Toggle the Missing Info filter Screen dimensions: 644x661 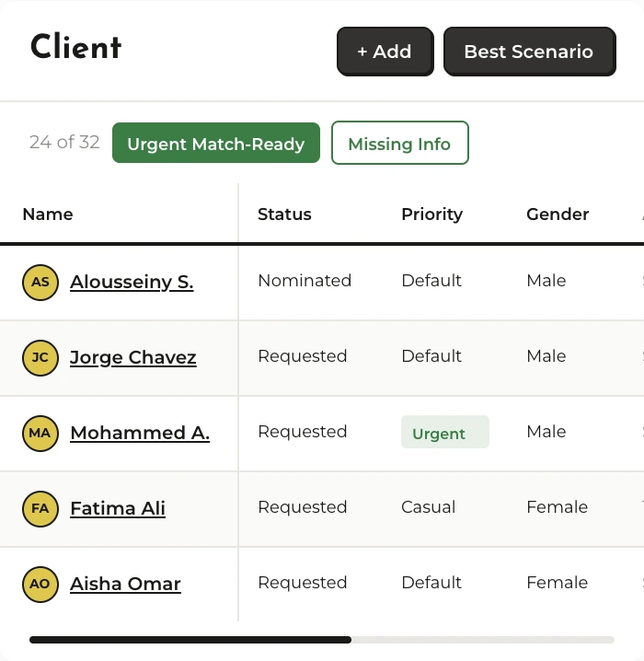click(399, 144)
